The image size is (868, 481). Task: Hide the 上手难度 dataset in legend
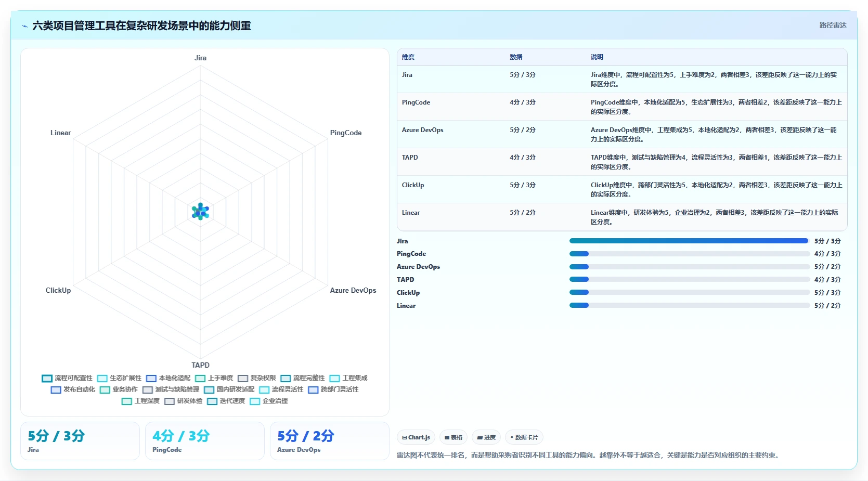tap(214, 378)
